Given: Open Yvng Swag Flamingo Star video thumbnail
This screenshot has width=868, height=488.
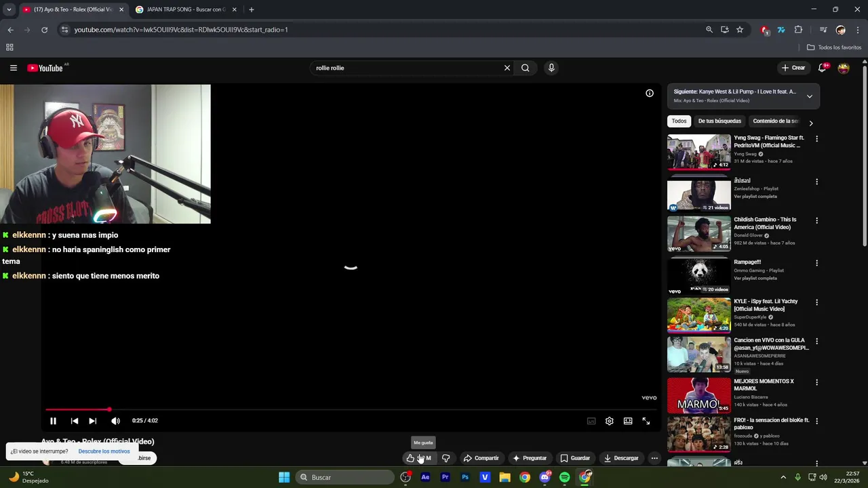Looking at the screenshot, I should click(x=698, y=152).
